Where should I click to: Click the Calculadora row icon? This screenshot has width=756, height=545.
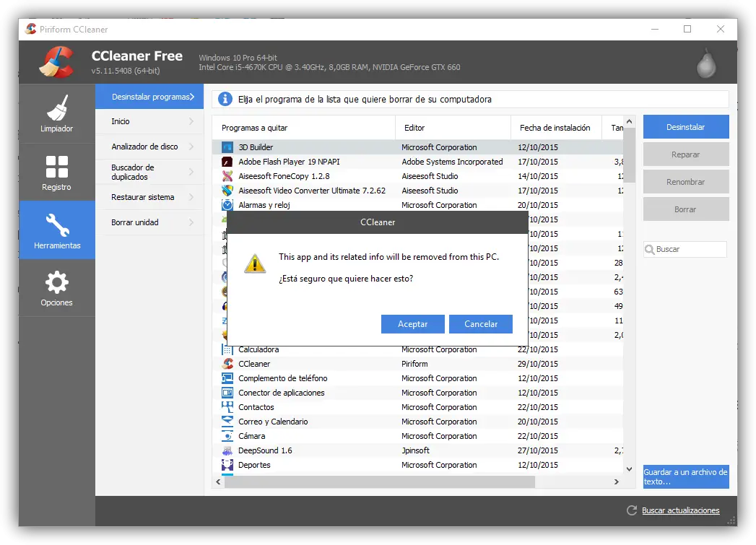pos(227,350)
